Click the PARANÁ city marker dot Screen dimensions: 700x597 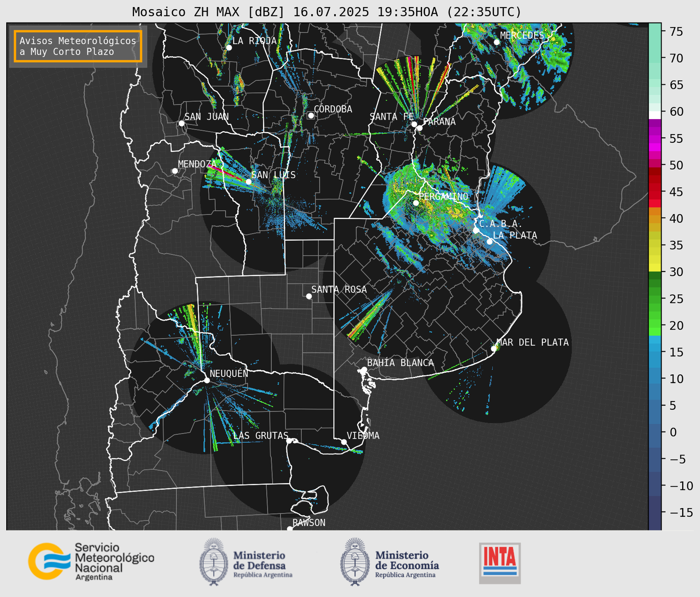pyautogui.click(x=420, y=128)
